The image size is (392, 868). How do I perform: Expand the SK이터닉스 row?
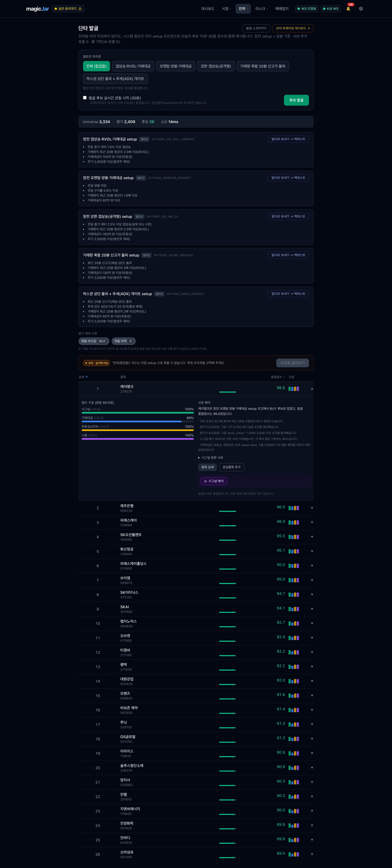point(312,595)
